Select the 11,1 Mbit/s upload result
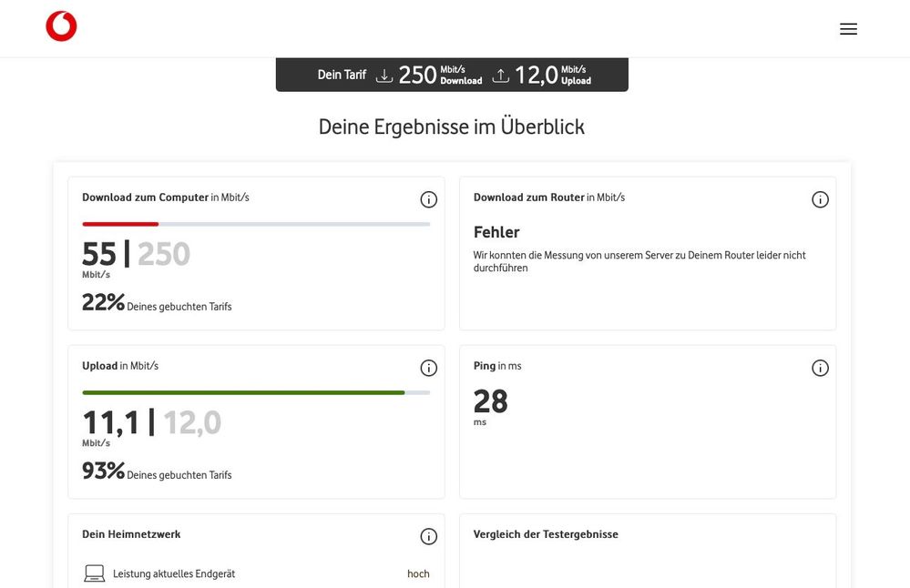The width and height of the screenshot is (910, 588). (x=111, y=422)
